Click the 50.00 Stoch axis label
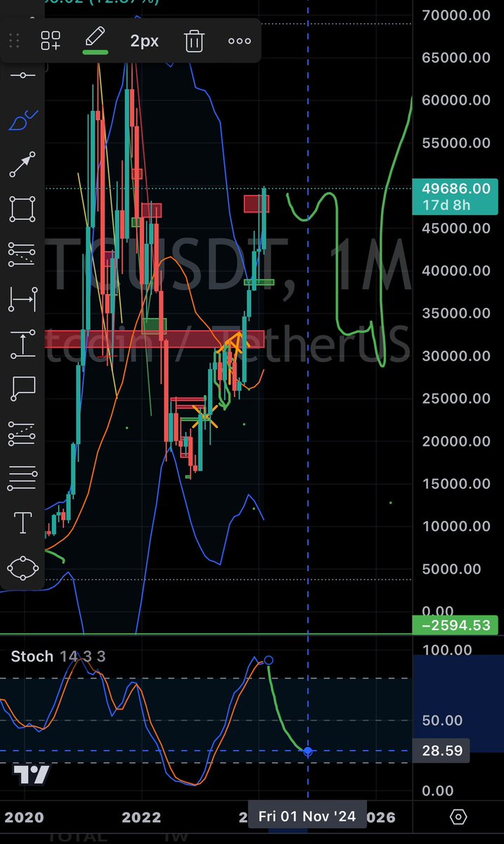Image resolution: width=504 pixels, height=844 pixels. coord(443,720)
